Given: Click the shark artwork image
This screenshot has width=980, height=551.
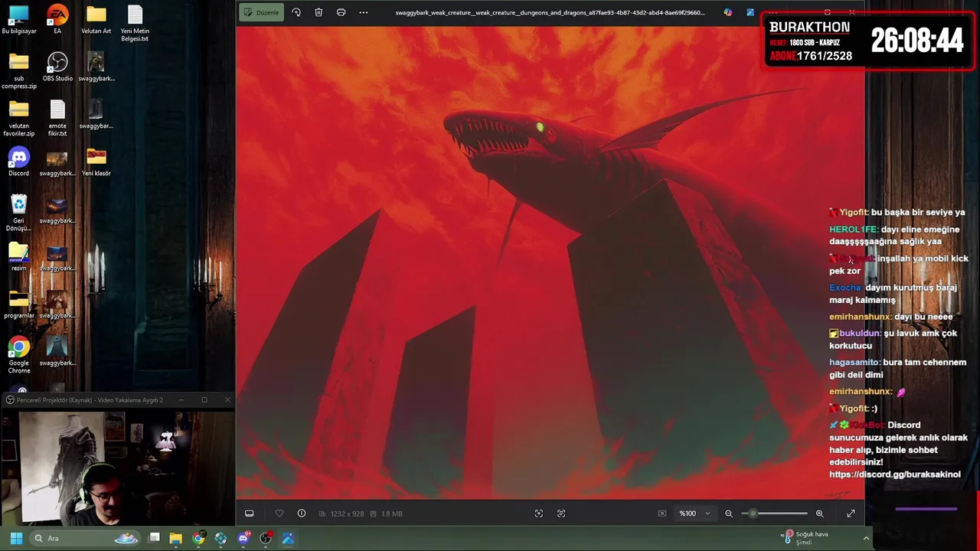Looking at the screenshot, I should (550, 262).
